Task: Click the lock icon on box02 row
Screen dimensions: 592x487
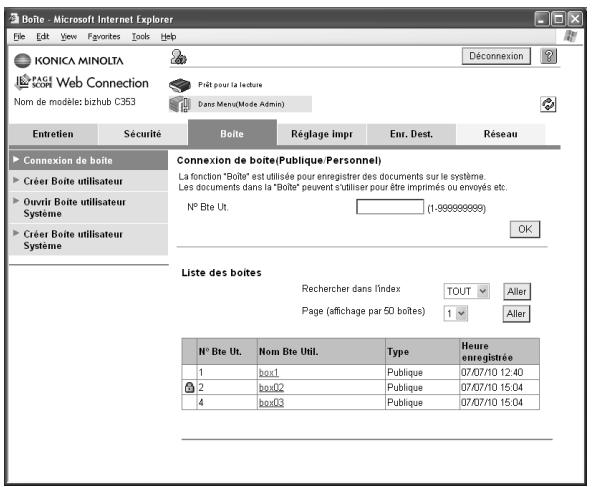Action: [190, 387]
